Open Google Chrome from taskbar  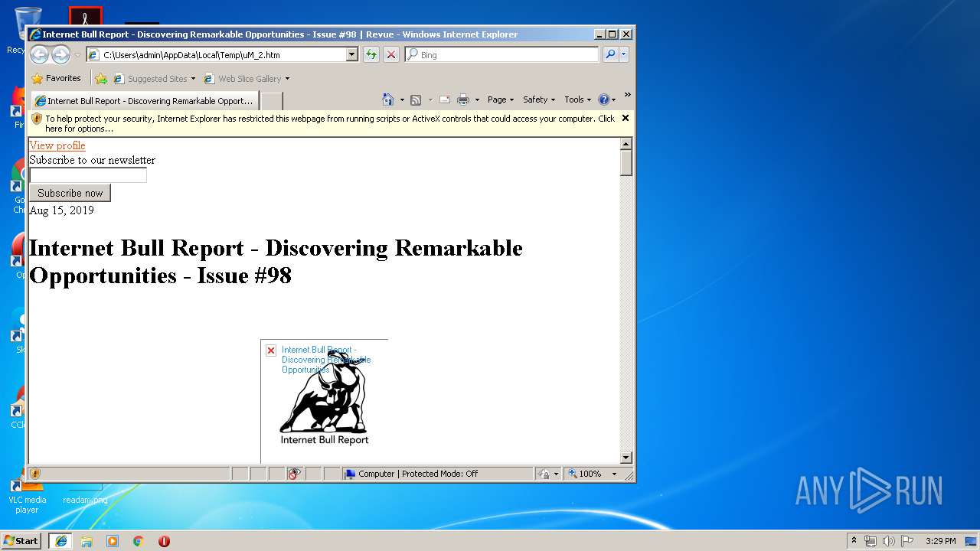coord(139,540)
